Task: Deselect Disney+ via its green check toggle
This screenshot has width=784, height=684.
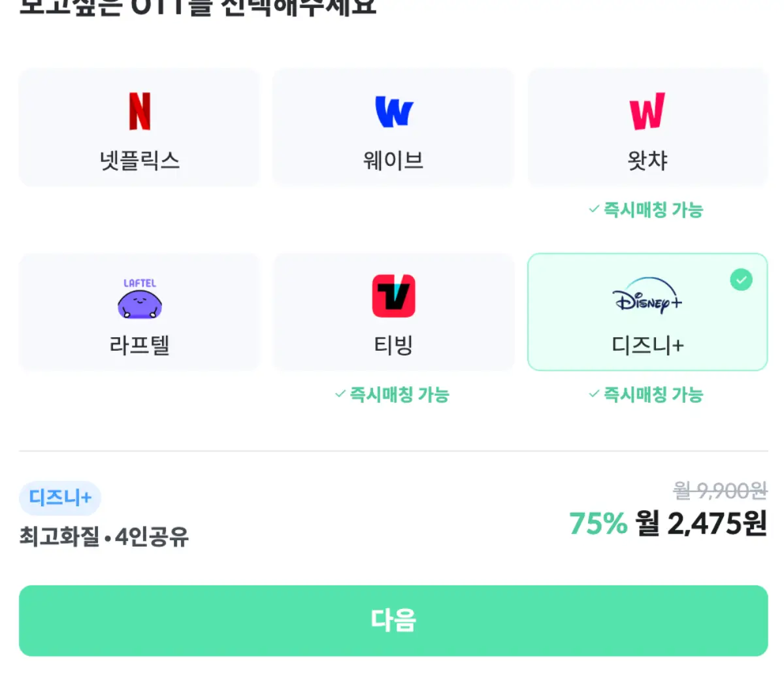Action: pos(740,280)
